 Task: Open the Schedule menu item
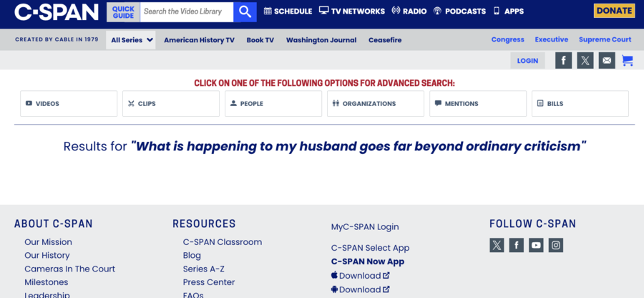(x=288, y=11)
